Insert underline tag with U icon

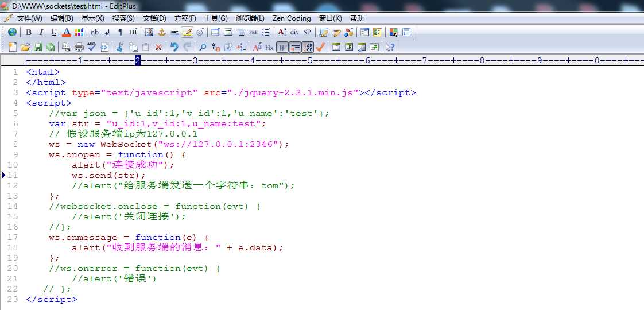(x=54, y=33)
